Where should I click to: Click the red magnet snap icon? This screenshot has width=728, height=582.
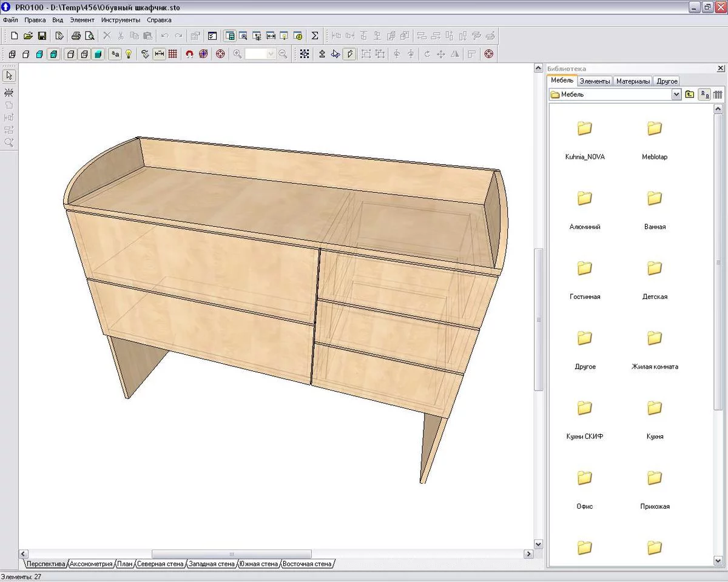pyautogui.click(x=189, y=54)
